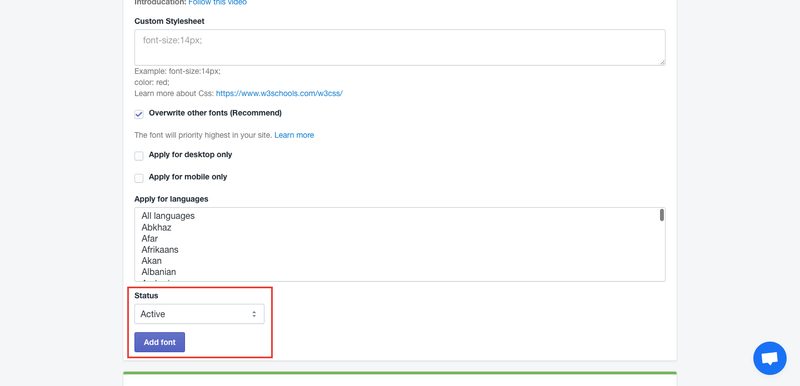Open the Status dropdown showing Active
Screen dimensions: 800x386
click(199, 314)
